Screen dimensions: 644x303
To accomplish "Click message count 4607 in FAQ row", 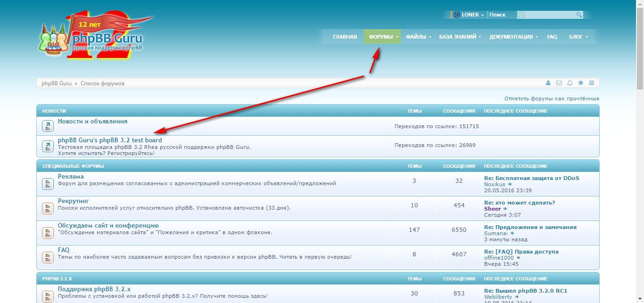I will point(459,254).
